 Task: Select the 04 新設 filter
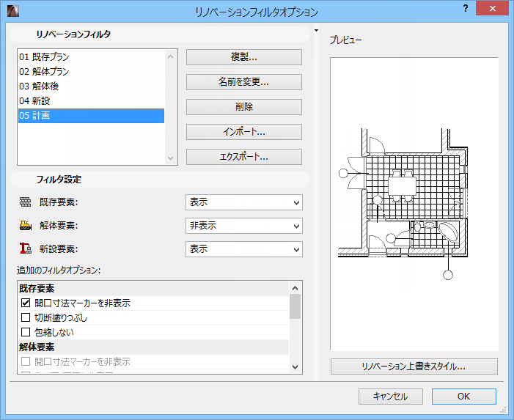pos(91,101)
